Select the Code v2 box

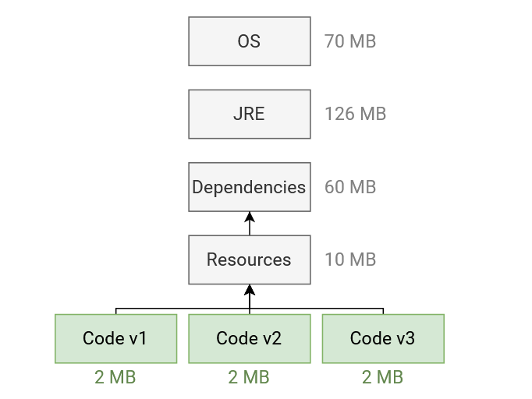[x=250, y=339]
